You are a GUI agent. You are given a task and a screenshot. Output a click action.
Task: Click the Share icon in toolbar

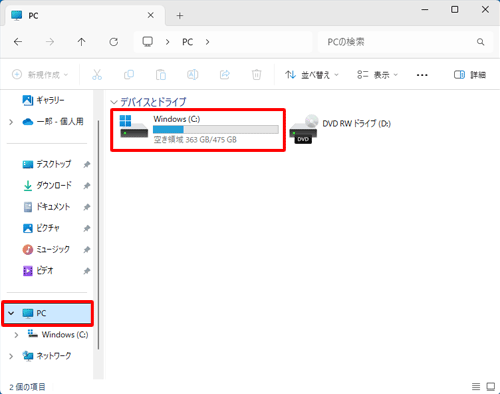click(225, 75)
